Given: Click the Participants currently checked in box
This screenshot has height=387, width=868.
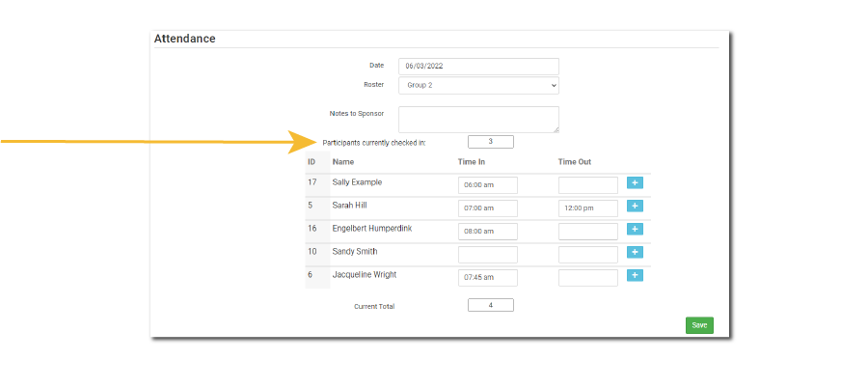Looking at the screenshot, I should tap(491, 142).
